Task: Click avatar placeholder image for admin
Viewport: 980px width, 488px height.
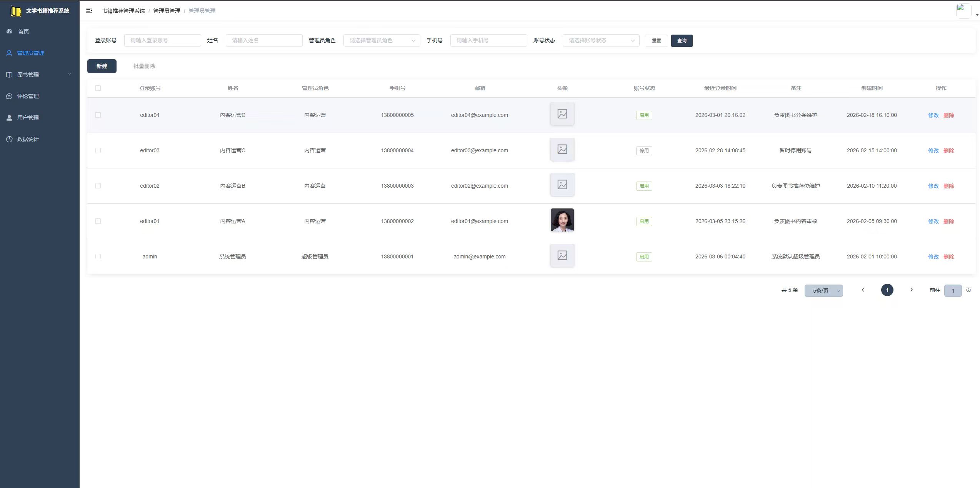Action: click(x=562, y=255)
